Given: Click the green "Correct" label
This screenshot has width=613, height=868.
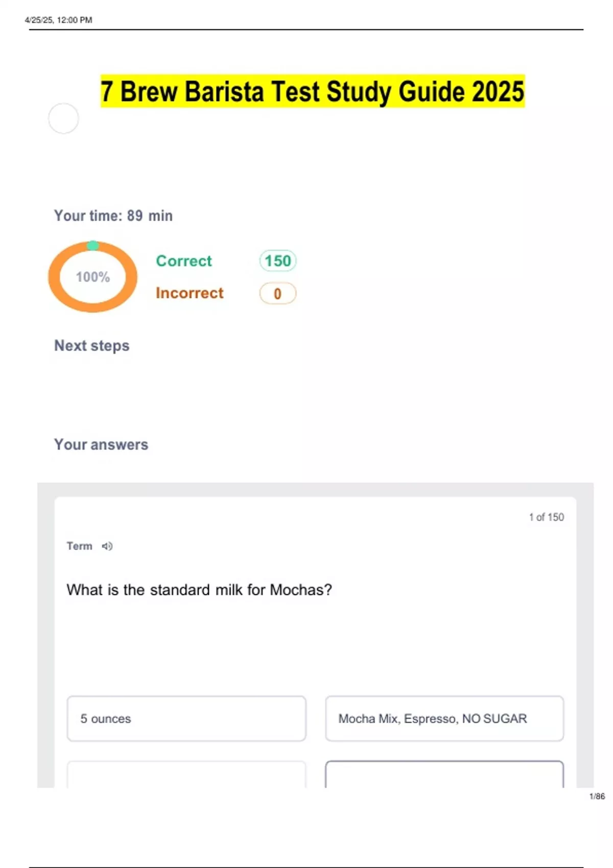Looking at the screenshot, I should 184,261.
